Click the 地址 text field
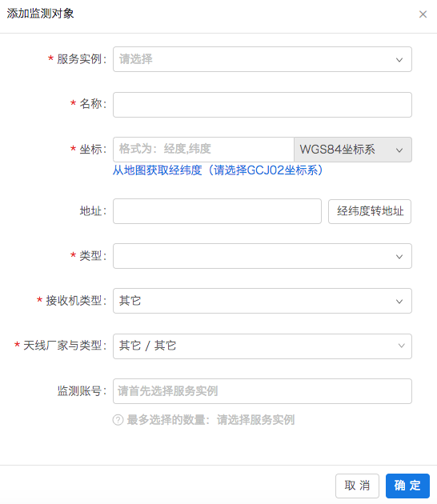This screenshot has height=504, width=437. (x=217, y=211)
